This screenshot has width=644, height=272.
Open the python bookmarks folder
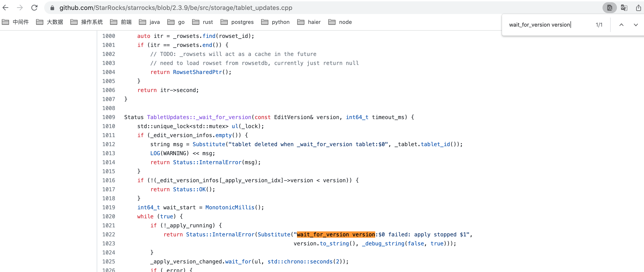tap(275, 22)
